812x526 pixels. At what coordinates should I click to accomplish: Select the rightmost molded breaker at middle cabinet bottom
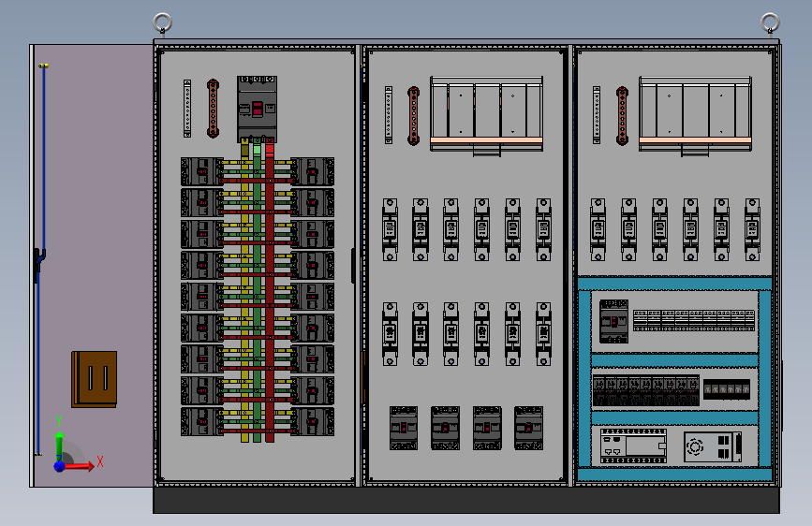(529, 428)
